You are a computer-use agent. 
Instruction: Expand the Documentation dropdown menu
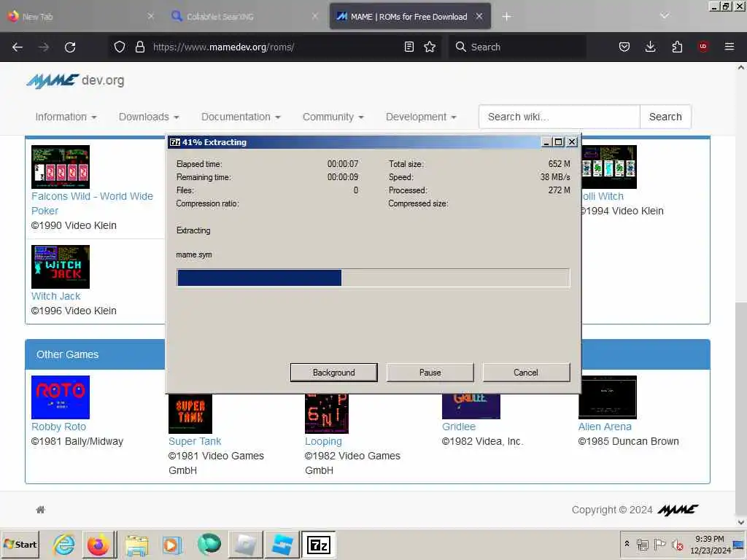click(241, 117)
